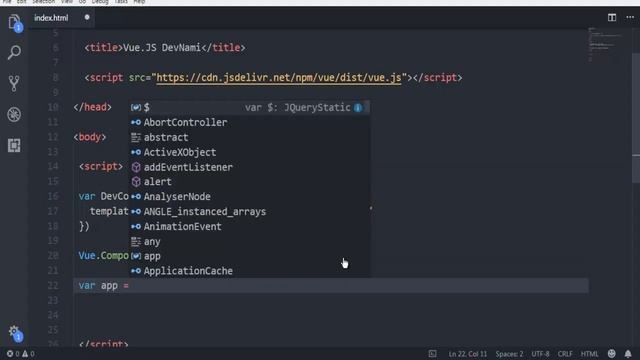Viewport: 640px width, 360px height.
Task: Select the ApplicationCache suggestion
Action: 250,271
